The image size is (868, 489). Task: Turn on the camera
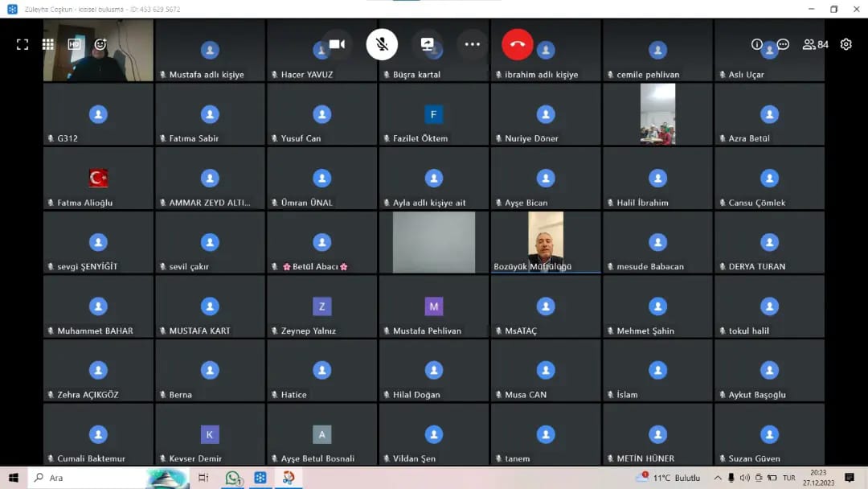click(x=337, y=44)
